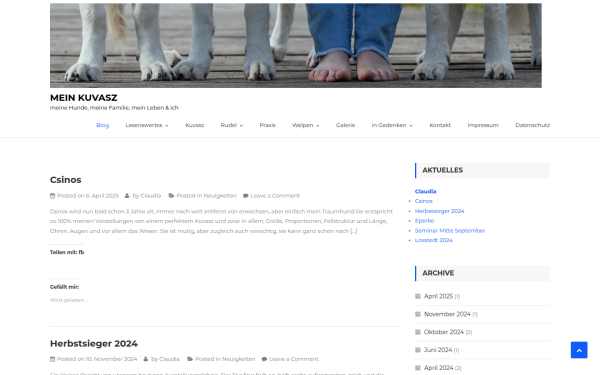Expand the Lesenswertes menu arrow
The width and height of the screenshot is (600, 375).
pos(166,126)
